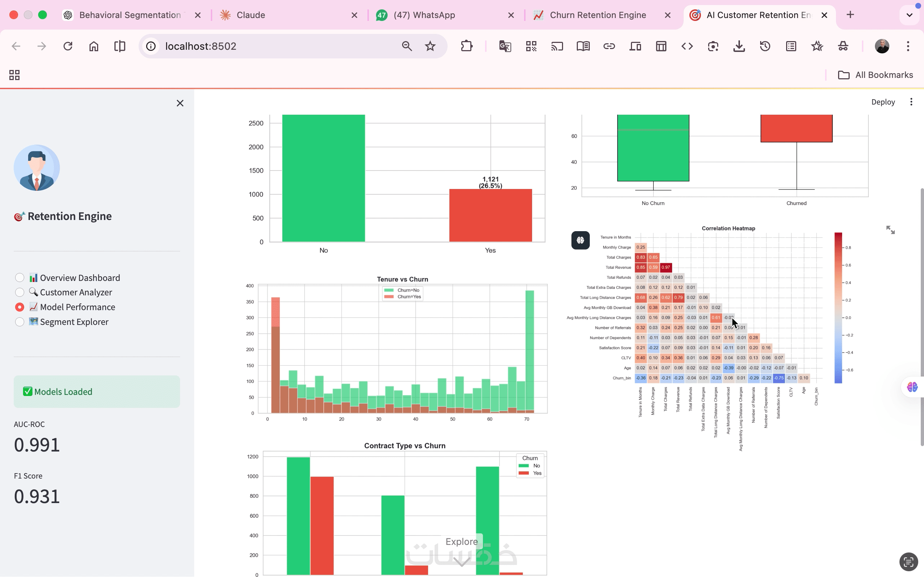The height and width of the screenshot is (577, 924).
Task: Click the browser screenshot camera icon
Action: coord(713,47)
